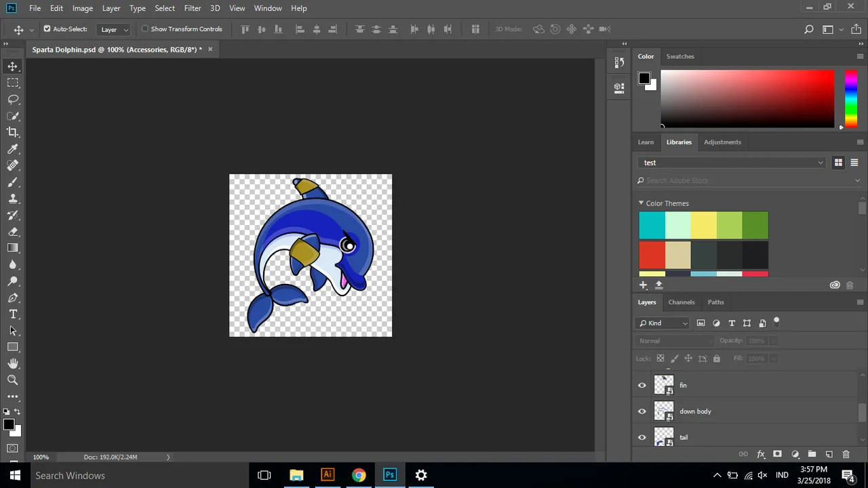Toggle Quick Mask mode
Screen dimensions: 868x488
13,448
